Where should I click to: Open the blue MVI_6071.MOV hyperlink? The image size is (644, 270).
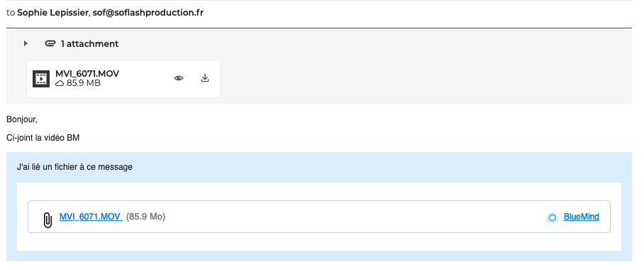[91, 217]
